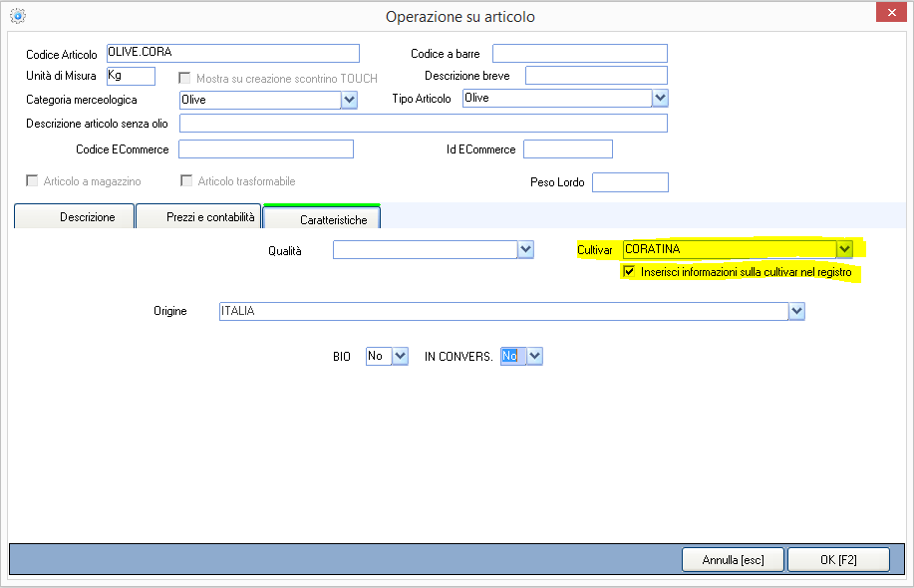This screenshot has height=588, width=914.
Task: Focus the Codice a barre field
Action: pyautogui.click(x=580, y=53)
